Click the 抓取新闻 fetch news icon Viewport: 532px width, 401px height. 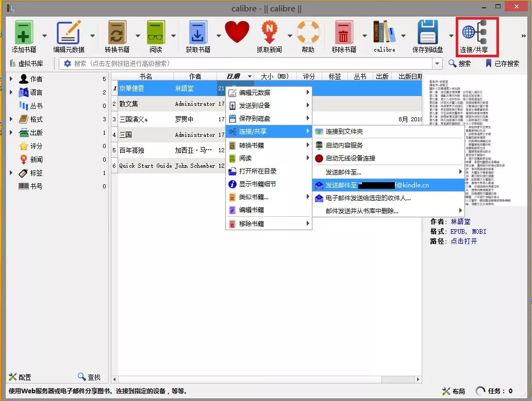pyautogui.click(x=270, y=32)
